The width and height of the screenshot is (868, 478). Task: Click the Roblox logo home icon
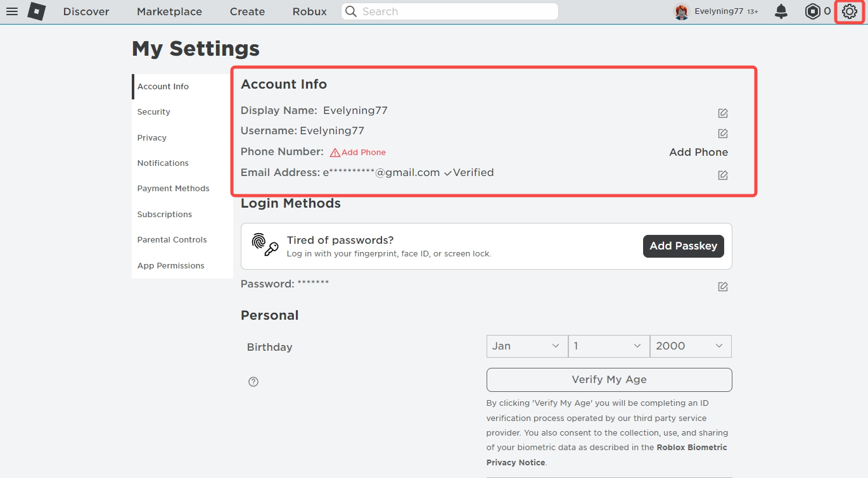[x=37, y=11]
